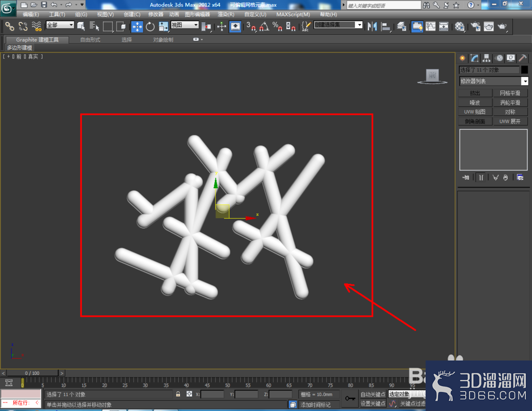Image resolution: width=532 pixels, height=411 pixels.
Task: Select the Link tool chain icon
Action: [10, 26]
